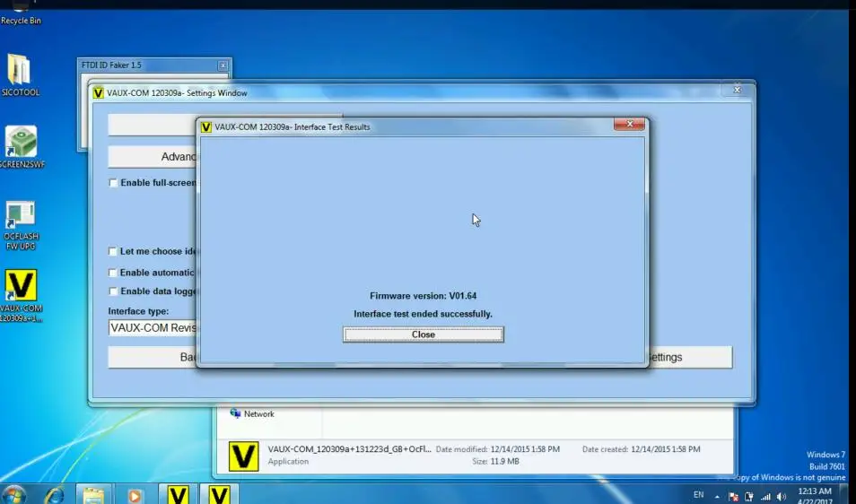Image resolution: width=856 pixels, height=504 pixels.
Task: Close the VAUX-COM Settings Window with its X
Action: click(x=737, y=89)
